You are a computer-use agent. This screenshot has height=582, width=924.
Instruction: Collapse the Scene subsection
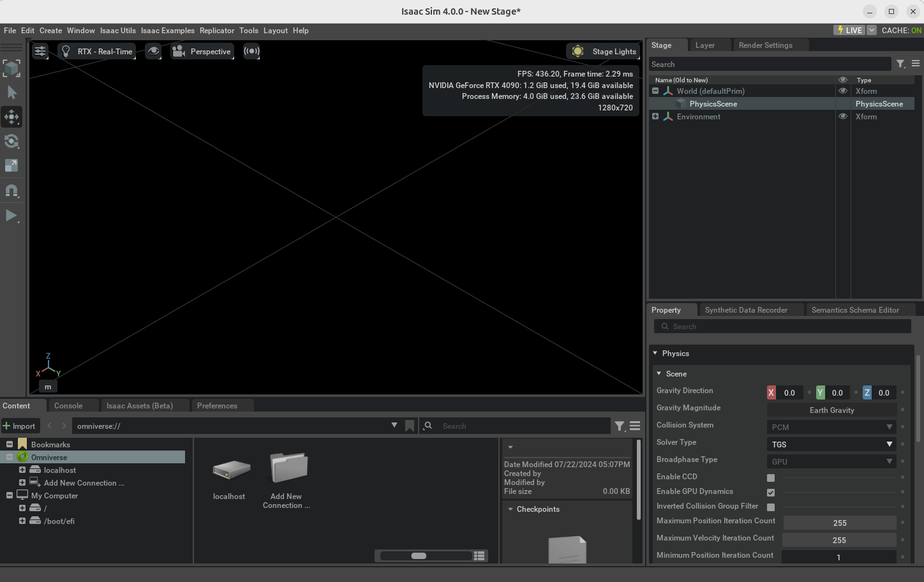pos(659,373)
